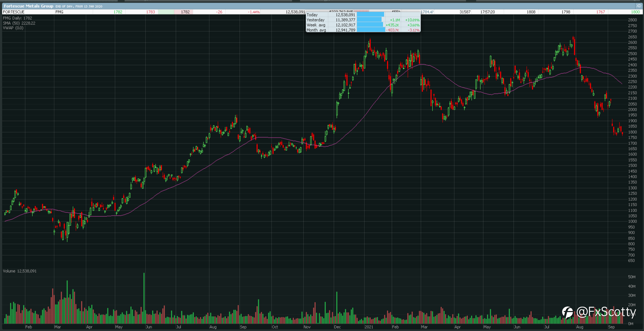Click the XD badge in the title bar
Image resolution: width=644 pixels, height=331 pixels.
[639, 6]
